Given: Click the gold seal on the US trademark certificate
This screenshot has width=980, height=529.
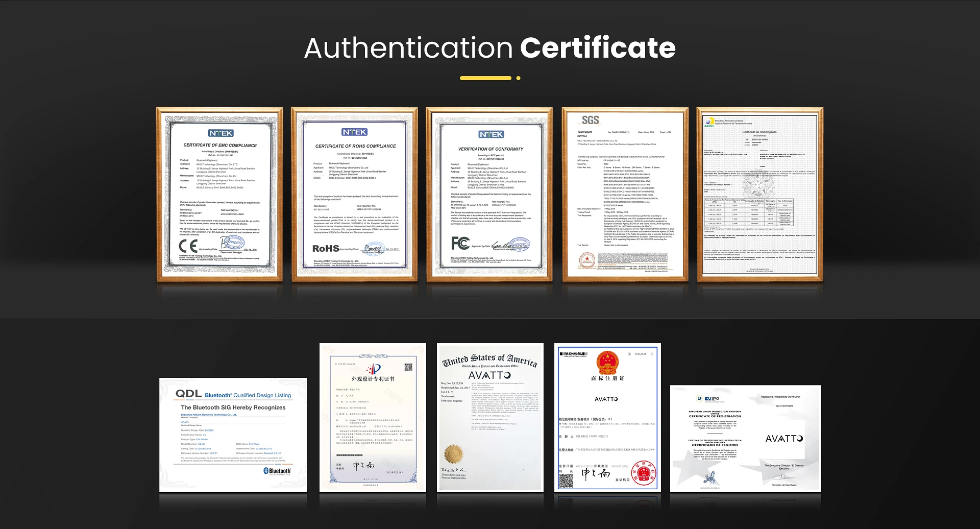Looking at the screenshot, I should (453, 454).
